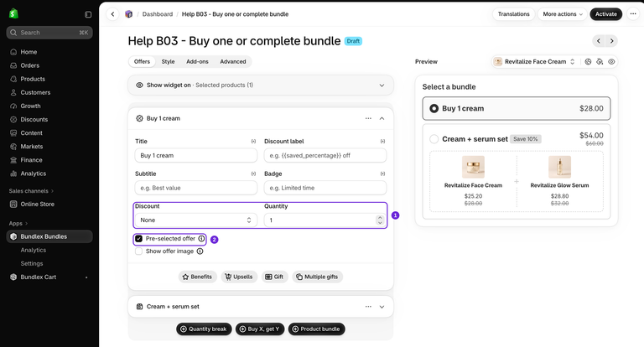The width and height of the screenshot is (644, 347).
Task: Add a Gift to the offer
Action: (x=274, y=277)
